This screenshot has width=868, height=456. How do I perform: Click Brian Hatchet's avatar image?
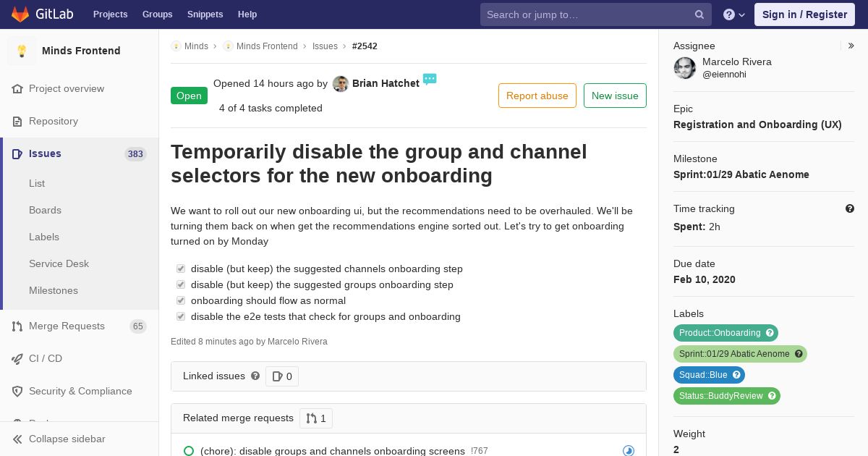click(x=341, y=84)
